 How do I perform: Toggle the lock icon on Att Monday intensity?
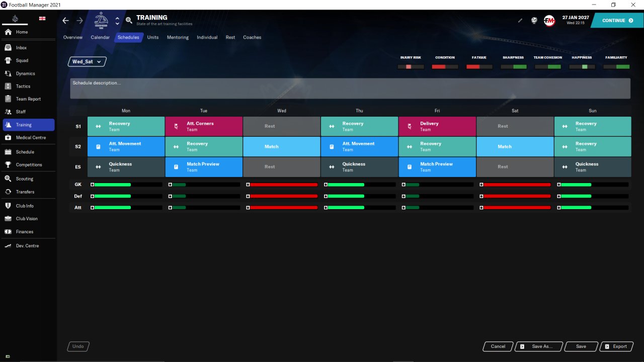92,207
